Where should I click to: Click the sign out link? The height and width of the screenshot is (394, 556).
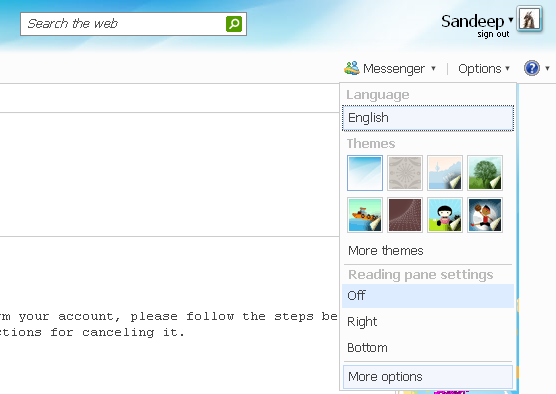pyautogui.click(x=493, y=34)
